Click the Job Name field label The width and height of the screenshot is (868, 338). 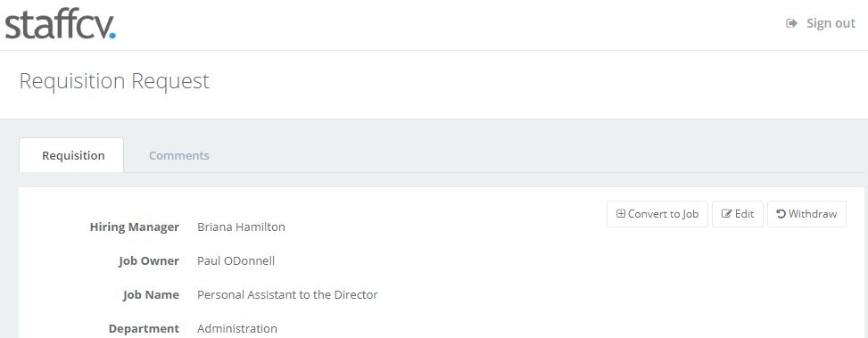(x=151, y=295)
